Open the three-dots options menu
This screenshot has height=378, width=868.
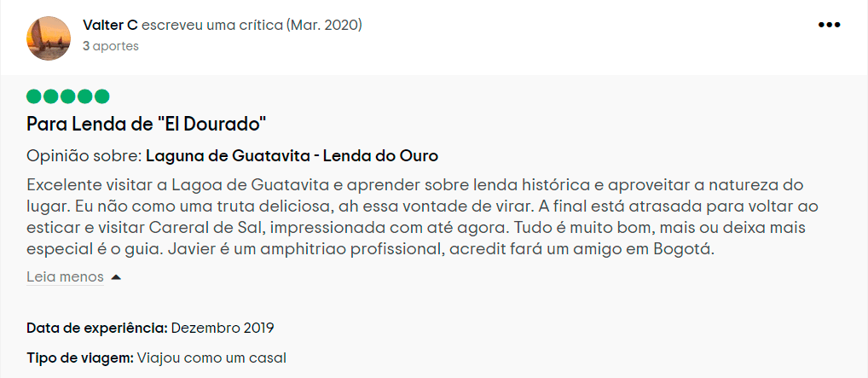tap(829, 25)
